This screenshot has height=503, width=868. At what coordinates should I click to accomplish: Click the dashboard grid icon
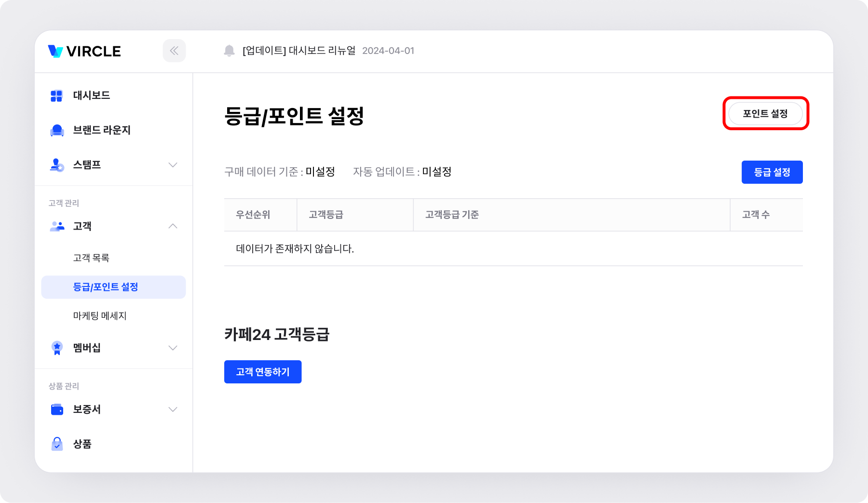[56, 95]
